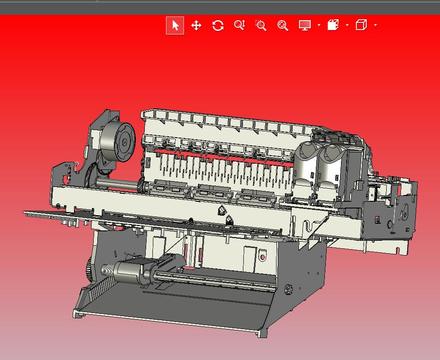Viewport: 440px width, 360px height.
Task: Select the zoom to area magnifier
Action: (261, 25)
